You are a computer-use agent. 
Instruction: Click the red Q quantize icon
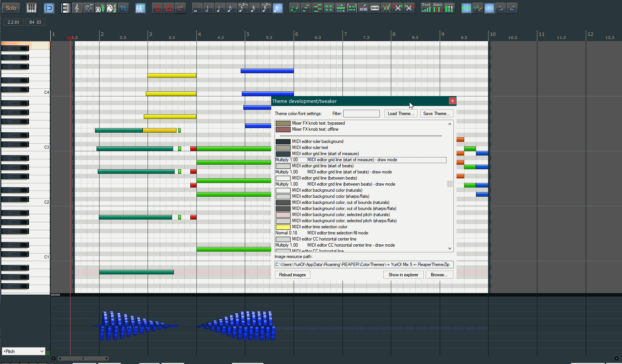[x=158, y=8]
